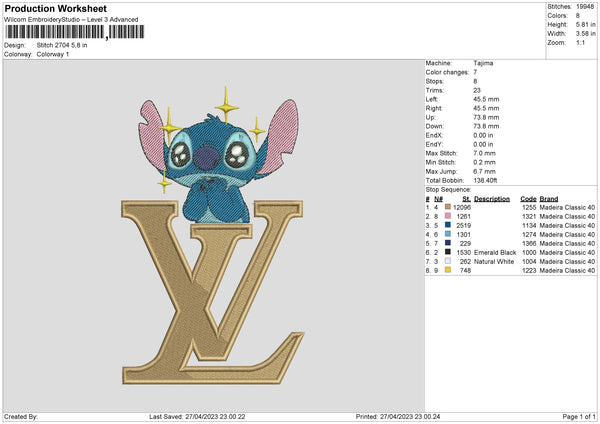Image resolution: width=600 pixels, height=424 pixels.
Task: Click the 'Created By:' footer label
Action: pos(21,416)
